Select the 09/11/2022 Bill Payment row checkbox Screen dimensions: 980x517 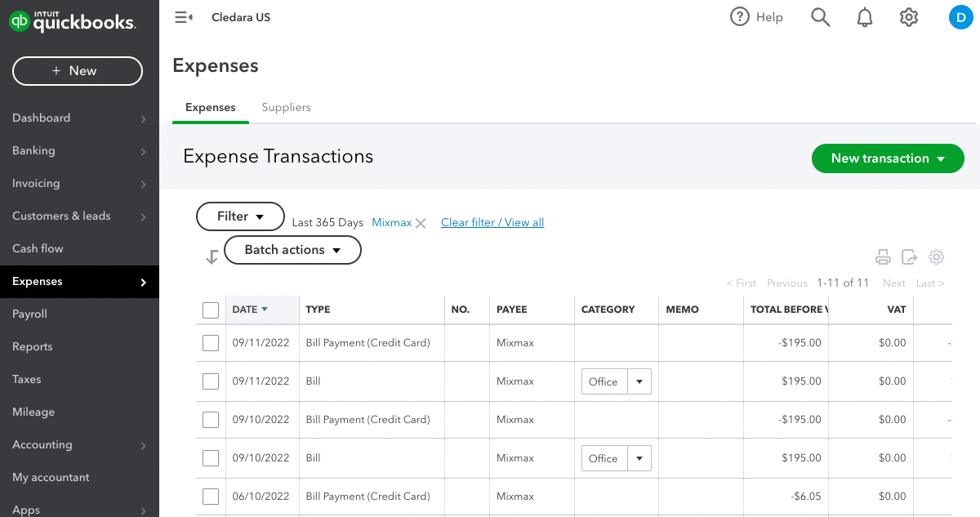point(211,343)
